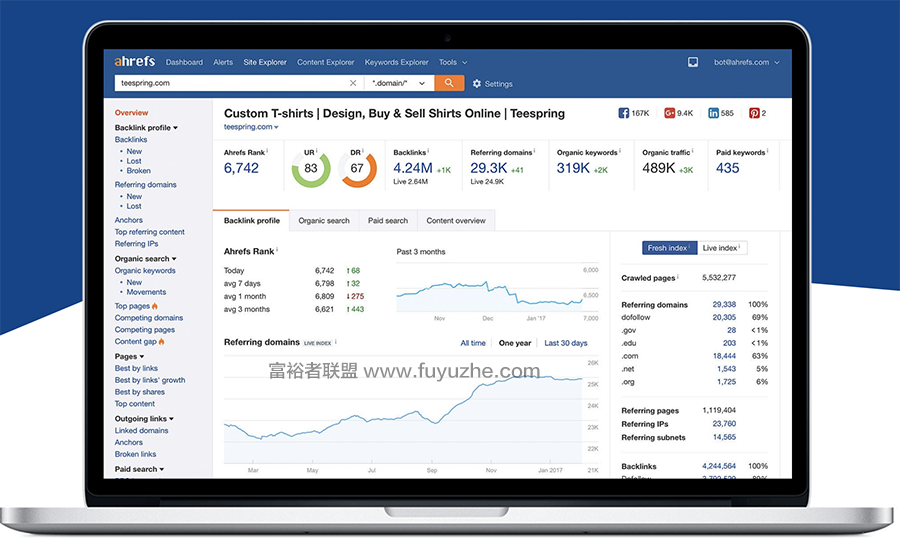
Task: Open Dashboard in top navigation
Action: pyautogui.click(x=184, y=62)
